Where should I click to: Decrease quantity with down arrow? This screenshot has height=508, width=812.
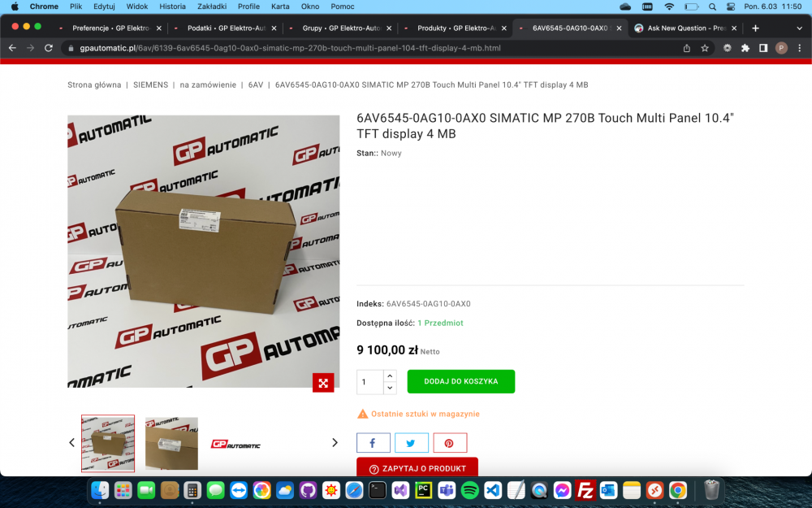[x=390, y=388]
